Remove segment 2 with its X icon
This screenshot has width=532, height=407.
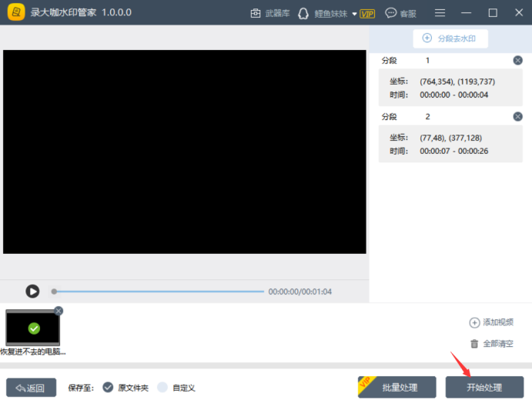point(517,117)
